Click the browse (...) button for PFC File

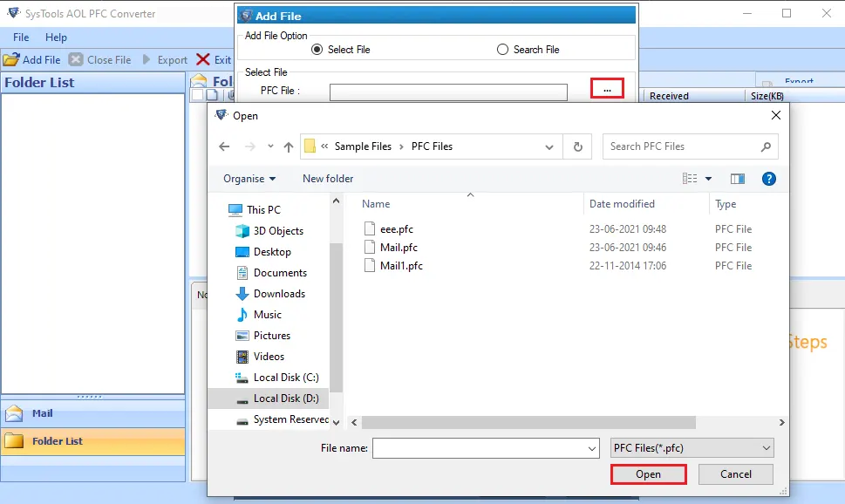pyautogui.click(x=607, y=88)
